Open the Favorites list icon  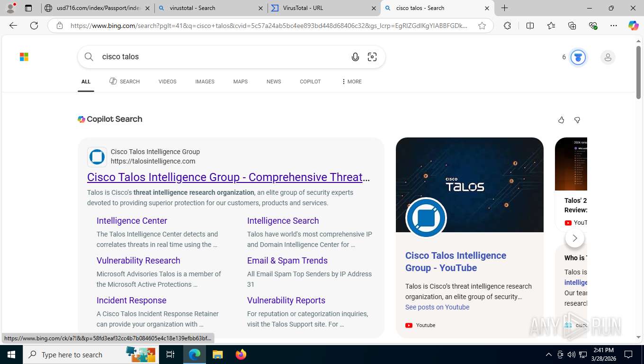pyautogui.click(x=551, y=26)
